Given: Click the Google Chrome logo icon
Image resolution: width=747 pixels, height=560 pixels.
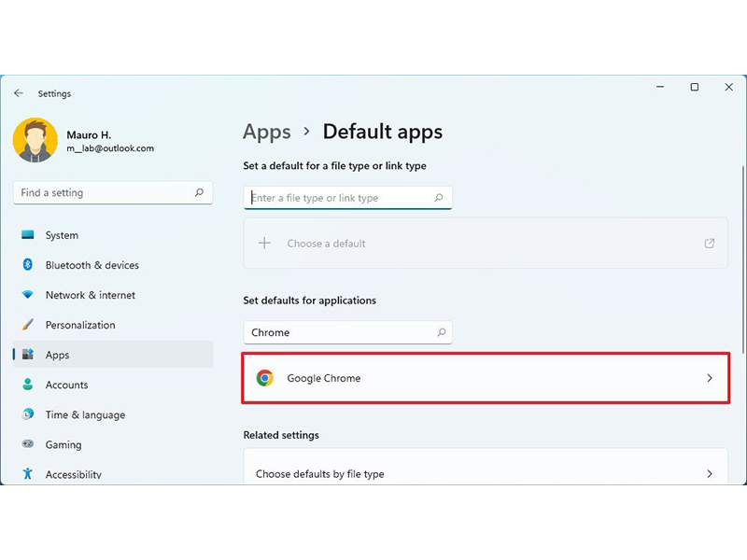Looking at the screenshot, I should [265, 378].
